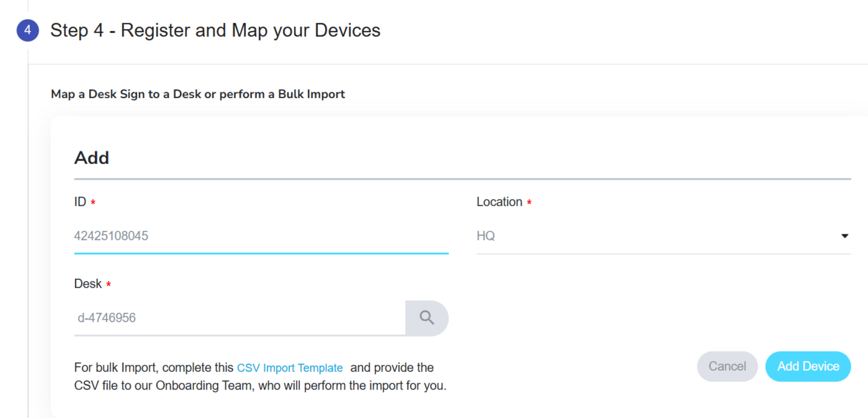The height and width of the screenshot is (418, 868).
Task: Click the Cancel button
Action: tap(727, 366)
